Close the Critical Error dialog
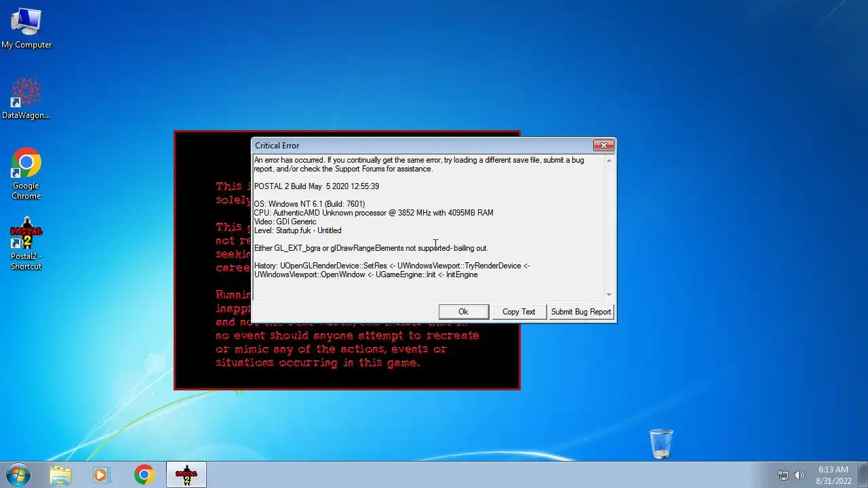 [604, 145]
